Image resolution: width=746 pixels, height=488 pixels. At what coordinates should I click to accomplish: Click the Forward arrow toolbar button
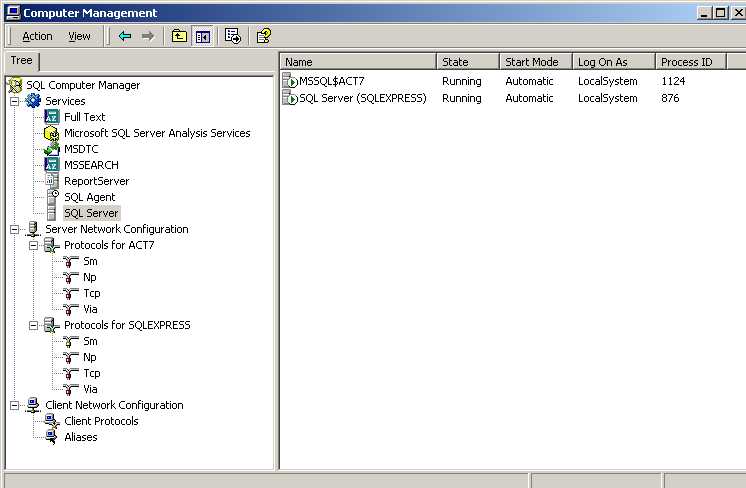tap(147, 36)
